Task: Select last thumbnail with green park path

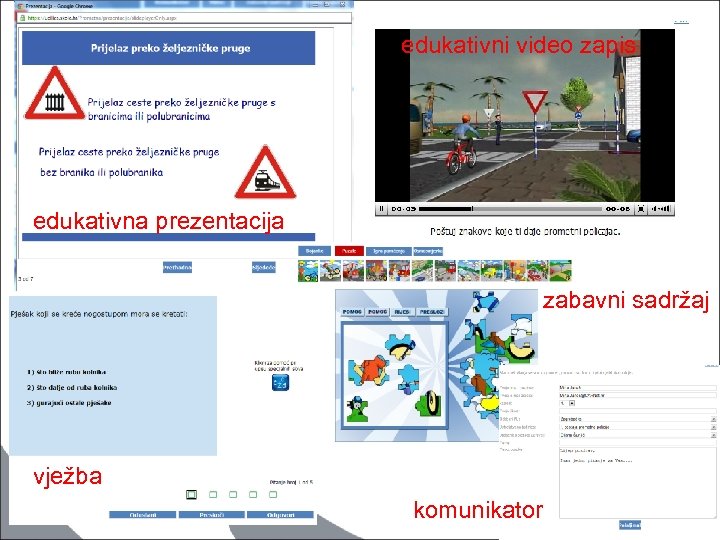Action: [561, 270]
